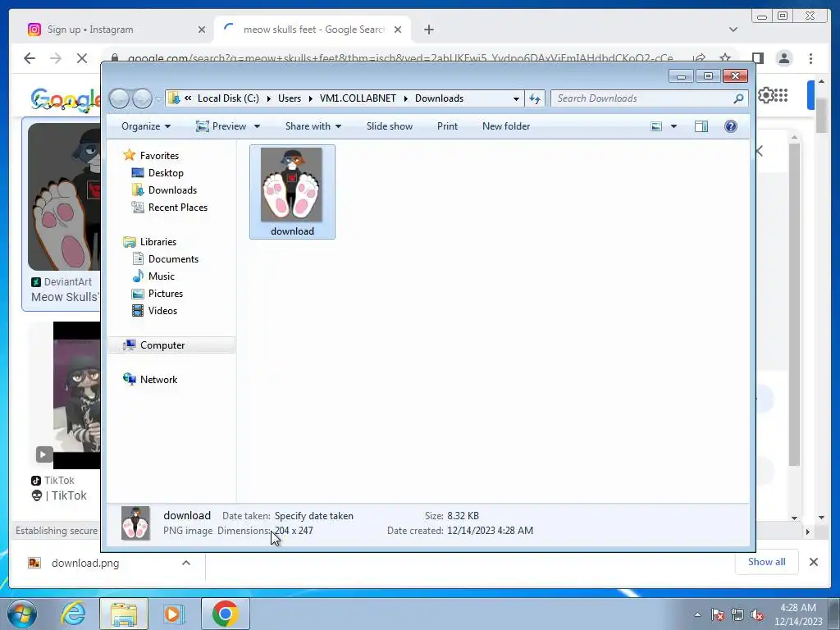840x630 pixels.
Task: Open Google apps grid icon
Action: (x=782, y=95)
